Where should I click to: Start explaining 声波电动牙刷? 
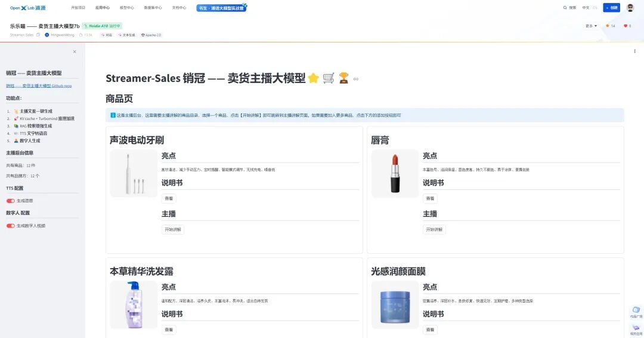point(173,230)
